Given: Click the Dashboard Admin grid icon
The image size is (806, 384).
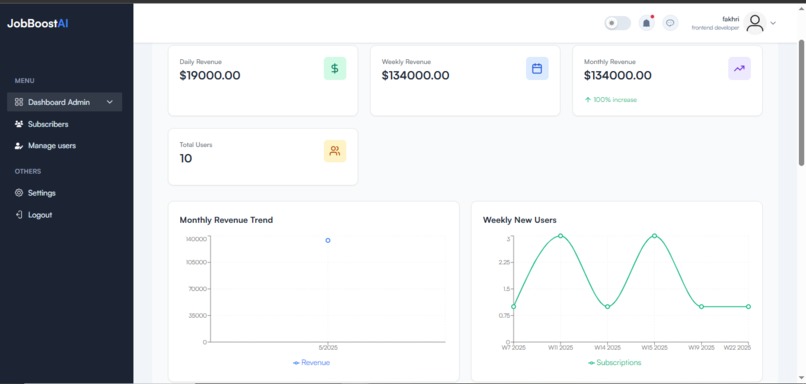Looking at the screenshot, I should coord(19,102).
